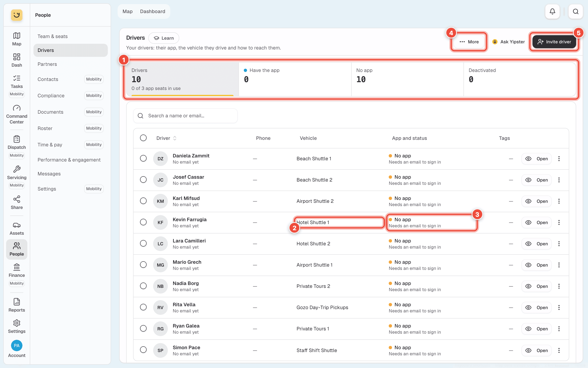Screen dimensions: 588x368
Task: Select the Josef Cassar row checkbox
Action: pyautogui.click(x=143, y=180)
